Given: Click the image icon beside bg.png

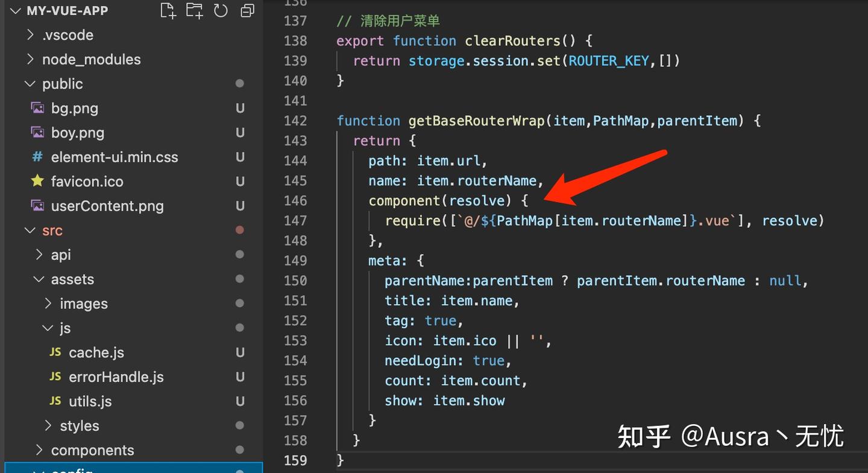Looking at the screenshot, I should click(37, 107).
